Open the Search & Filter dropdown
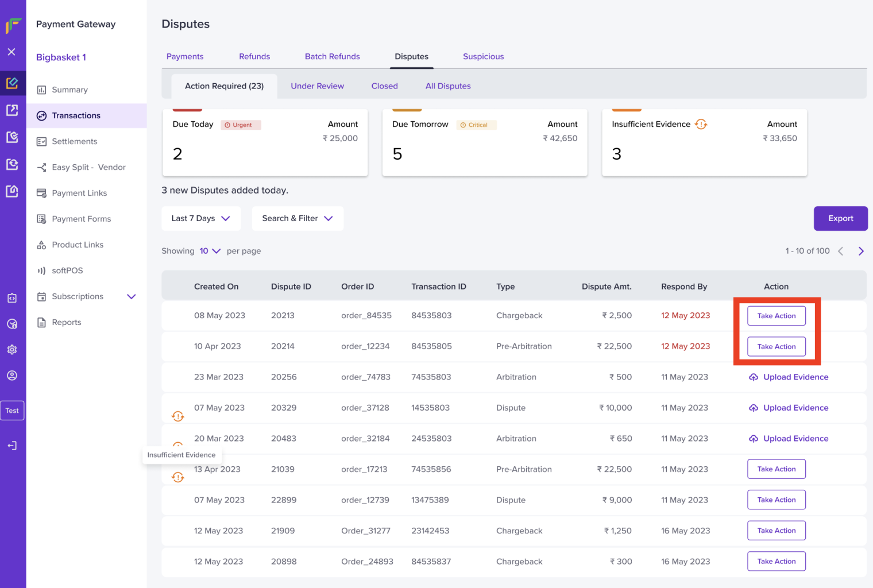The image size is (873, 588). [298, 219]
